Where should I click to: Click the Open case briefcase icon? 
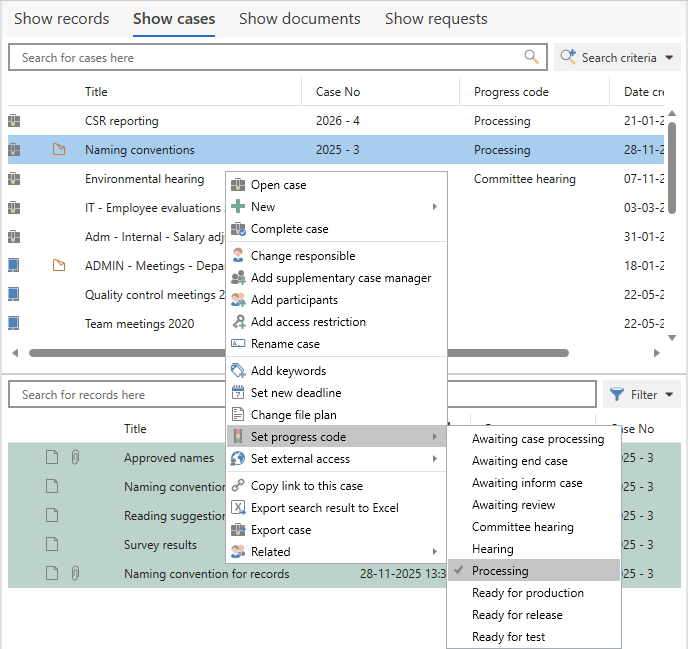pos(238,185)
